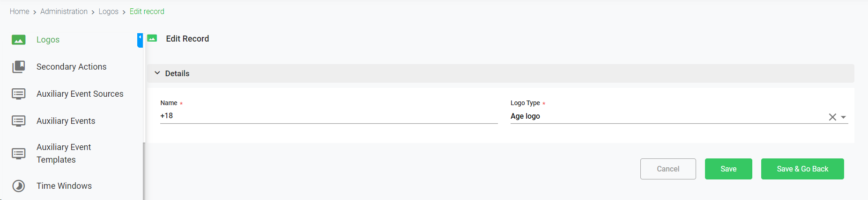
Task: Cancel editing the record
Action: click(668, 169)
